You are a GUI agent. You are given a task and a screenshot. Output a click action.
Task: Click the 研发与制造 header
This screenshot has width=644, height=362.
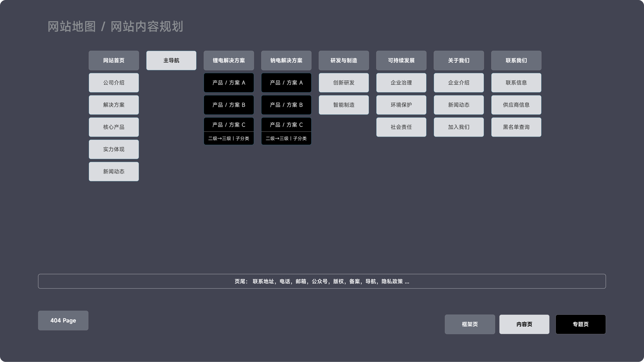(x=344, y=61)
